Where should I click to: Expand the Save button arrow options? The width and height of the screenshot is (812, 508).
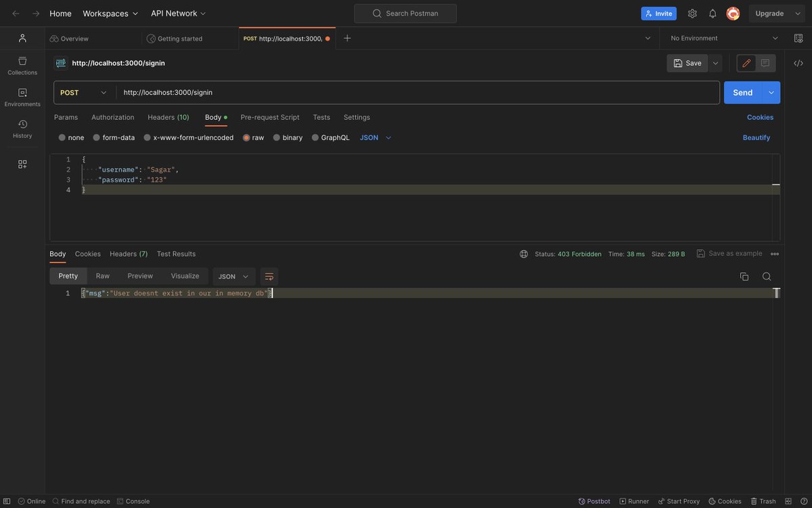[716, 63]
